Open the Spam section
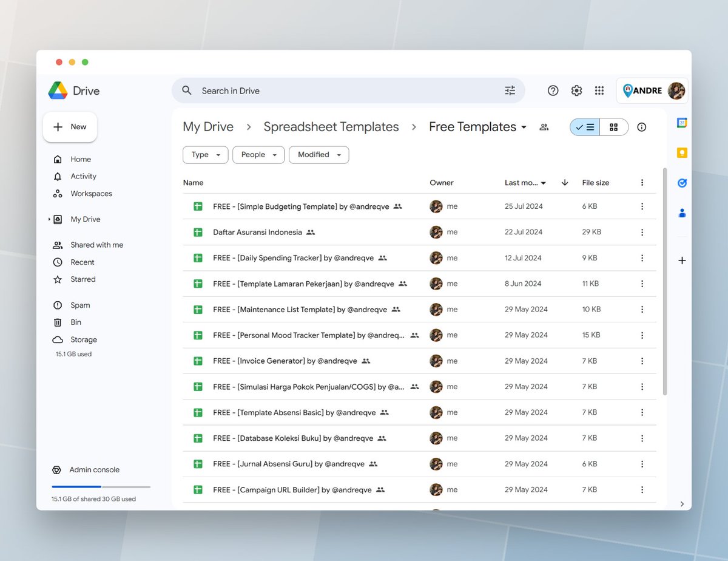 point(80,305)
